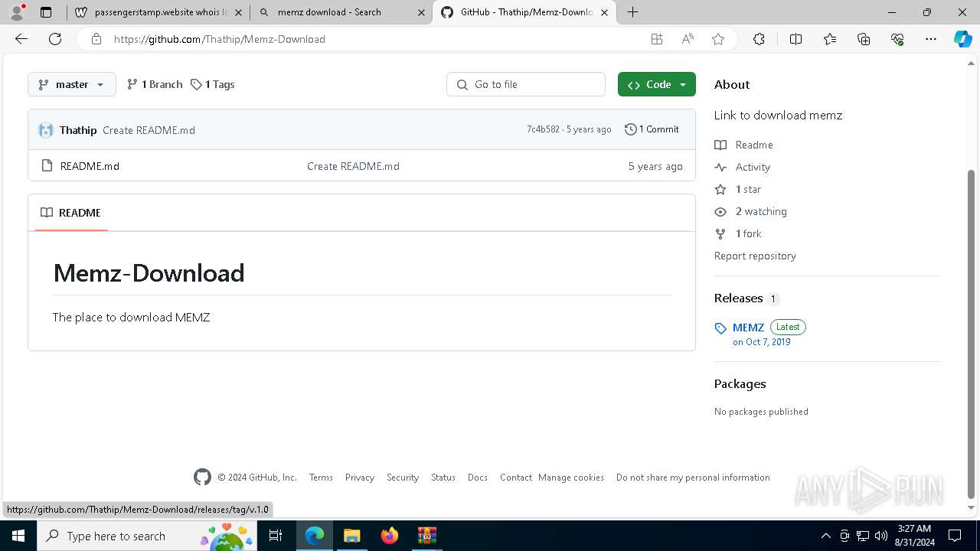Refresh the page with the reload icon

(x=55, y=39)
